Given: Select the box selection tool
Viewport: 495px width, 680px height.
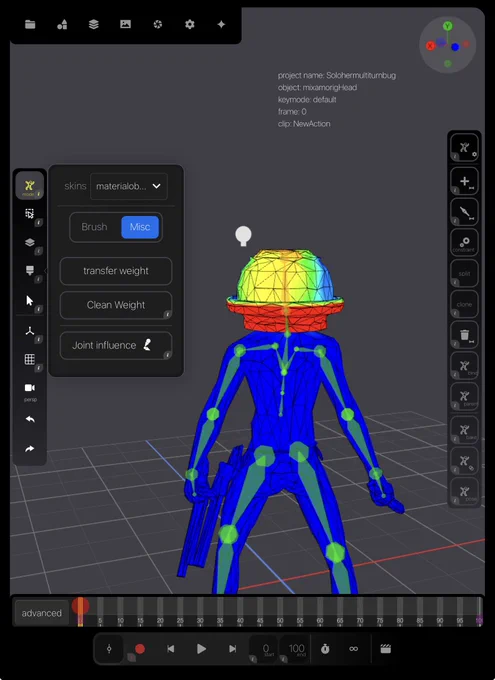Looking at the screenshot, I should tap(30, 214).
